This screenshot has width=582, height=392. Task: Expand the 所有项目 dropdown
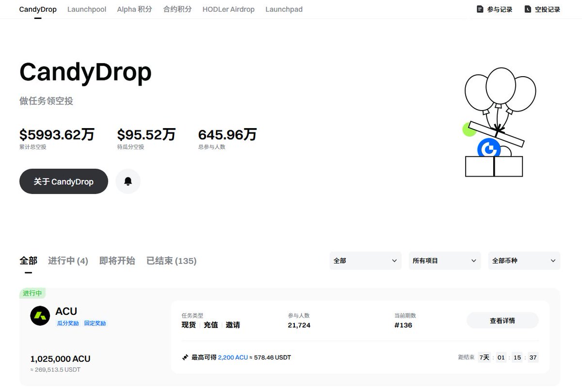pos(444,261)
